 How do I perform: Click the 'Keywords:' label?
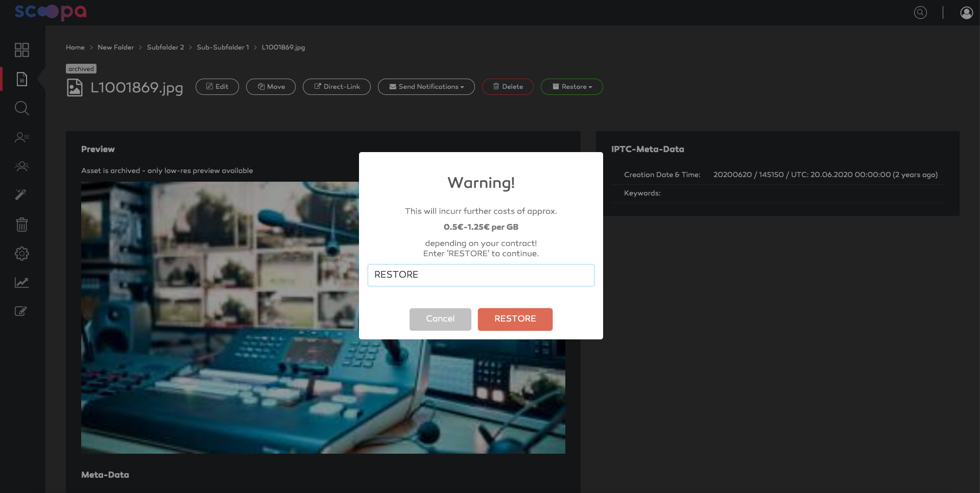click(x=642, y=193)
